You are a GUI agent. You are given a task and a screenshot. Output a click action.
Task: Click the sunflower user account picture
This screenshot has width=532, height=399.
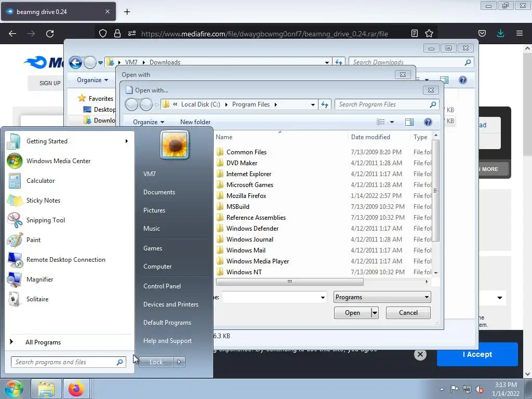175,144
